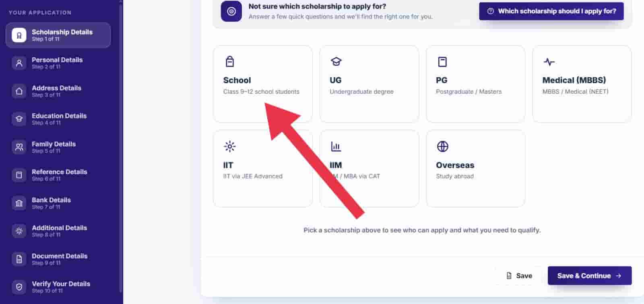Viewport: 644px width, 304px height.
Task: Choose the UG Undergraduate degree card
Action: 369,84
